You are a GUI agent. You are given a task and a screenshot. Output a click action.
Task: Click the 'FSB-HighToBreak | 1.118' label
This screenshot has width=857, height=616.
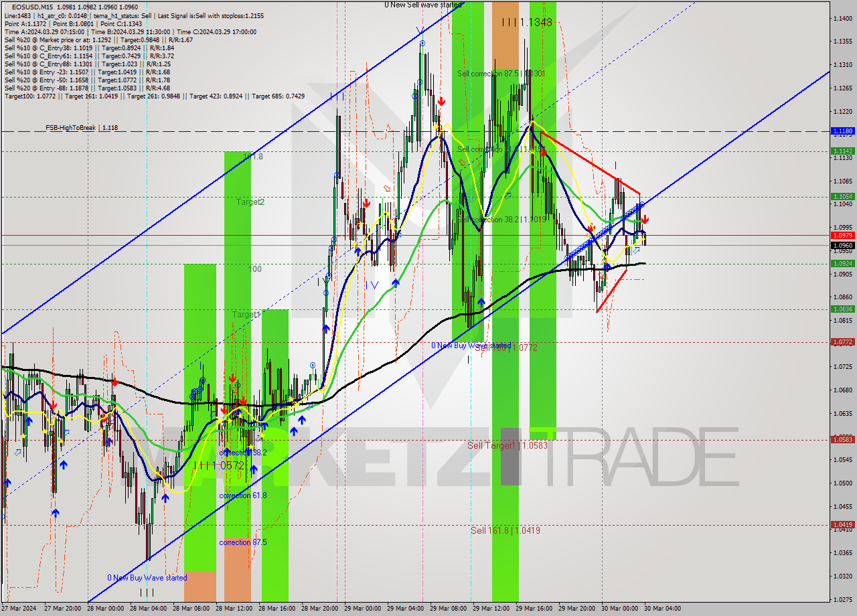tap(82, 127)
